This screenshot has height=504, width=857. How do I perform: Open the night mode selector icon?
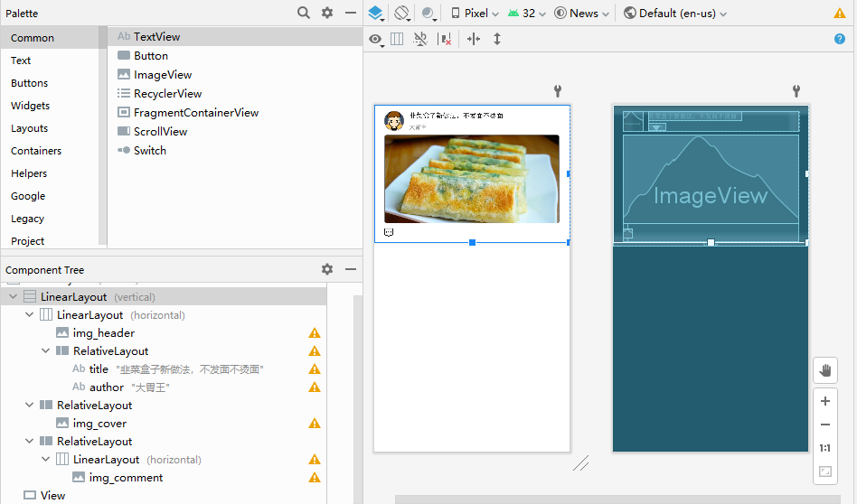[x=428, y=14]
